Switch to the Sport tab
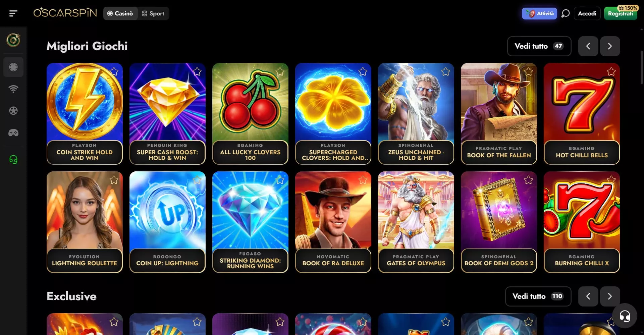The height and width of the screenshot is (335, 644). [x=153, y=13]
